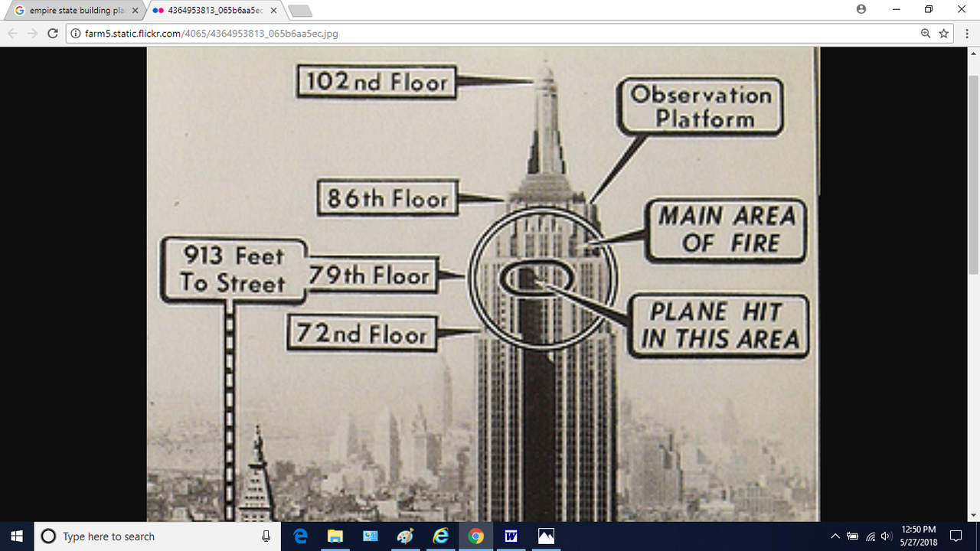The width and height of the screenshot is (980, 551).
Task: Open Microsoft Word from the taskbar
Action: tap(511, 536)
